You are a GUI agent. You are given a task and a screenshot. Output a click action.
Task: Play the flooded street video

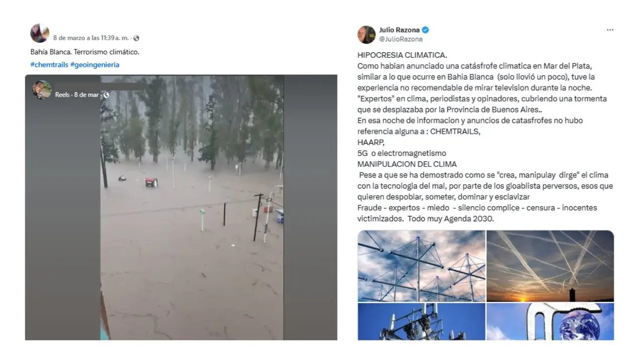[x=192, y=207]
